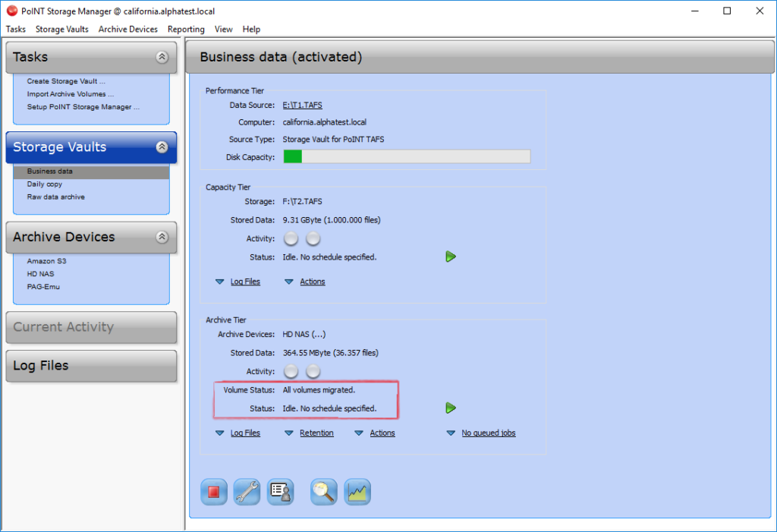
Task: Open the No queued jobs link
Action: click(x=489, y=433)
